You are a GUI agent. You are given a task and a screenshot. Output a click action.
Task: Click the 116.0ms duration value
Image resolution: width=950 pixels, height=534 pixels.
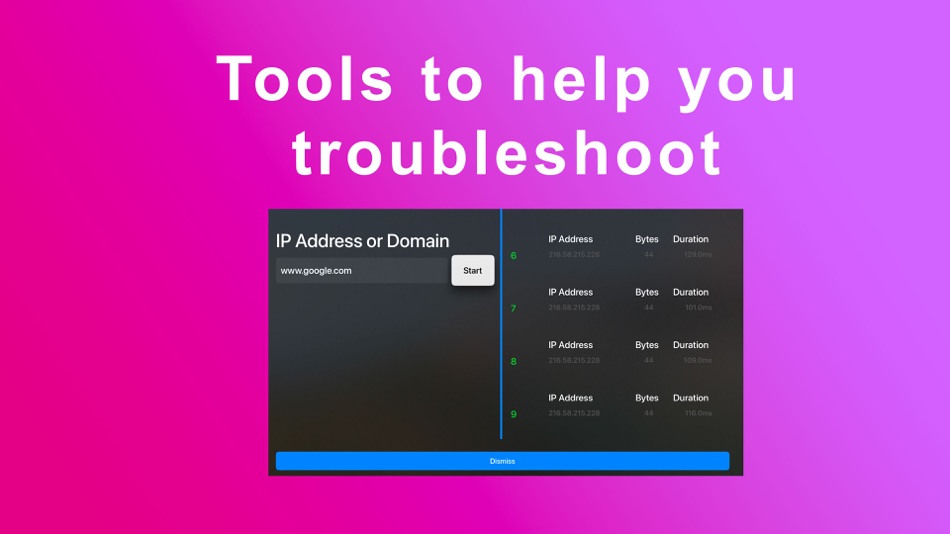click(698, 413)
